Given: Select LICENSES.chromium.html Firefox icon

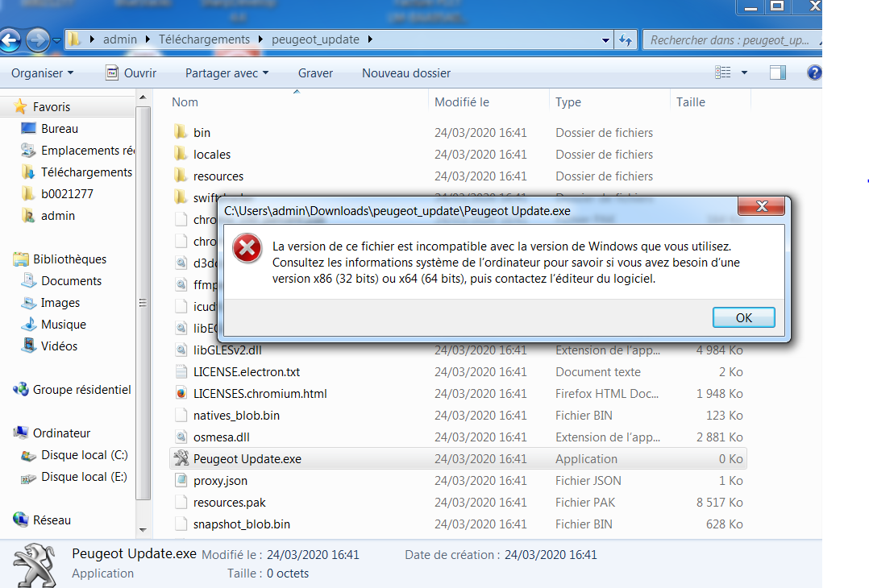Looking at the screenshot, I should coord(181,393).
